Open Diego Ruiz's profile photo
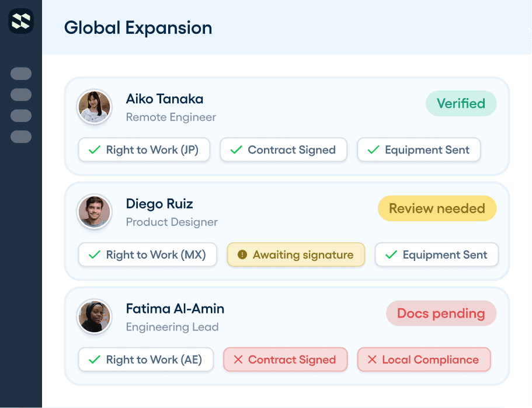 (x=95, y=212)
